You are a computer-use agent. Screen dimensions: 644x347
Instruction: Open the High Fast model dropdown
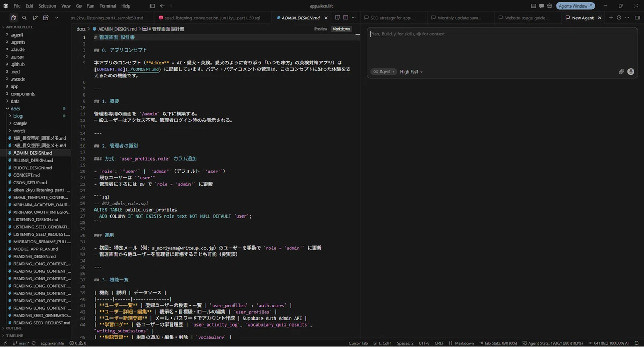(411, 71)
